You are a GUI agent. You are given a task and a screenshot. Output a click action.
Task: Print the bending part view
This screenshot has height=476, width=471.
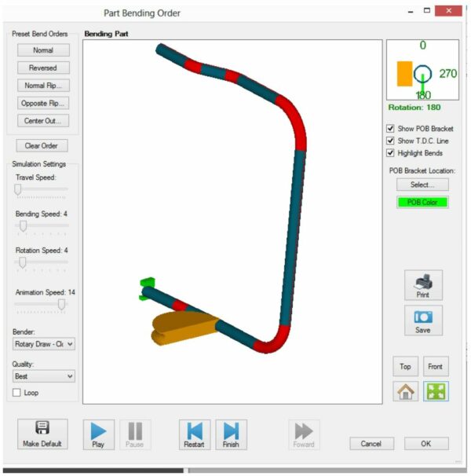423,285
